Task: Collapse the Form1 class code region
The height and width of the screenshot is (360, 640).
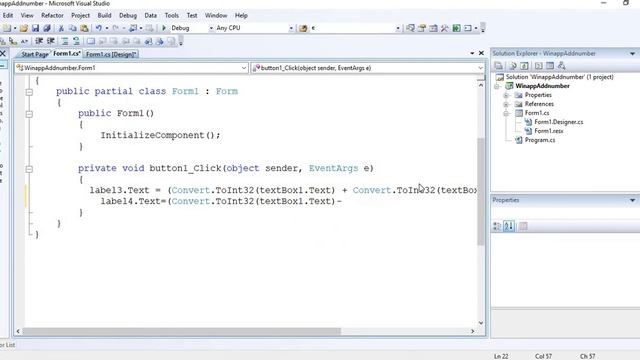Action: [29, 92]
